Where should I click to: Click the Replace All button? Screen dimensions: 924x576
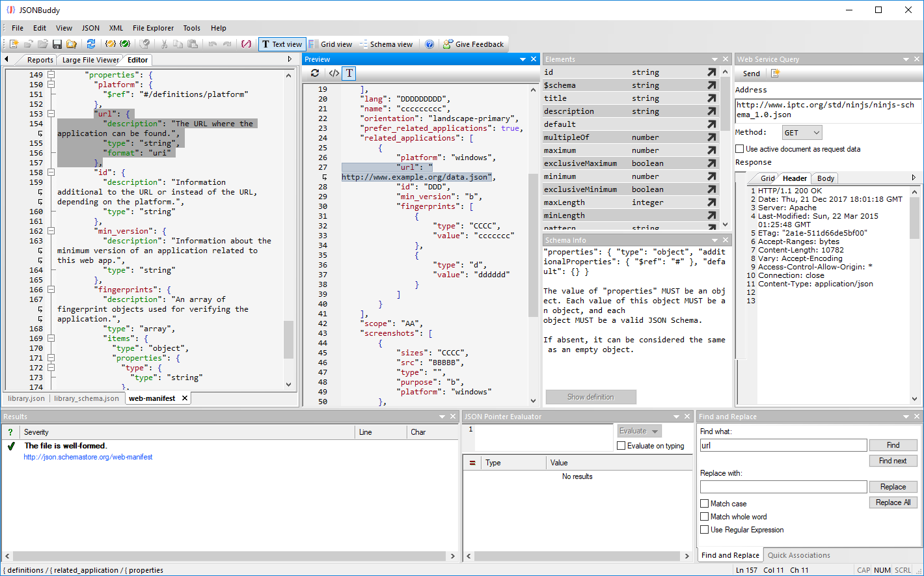pos(893,502)
